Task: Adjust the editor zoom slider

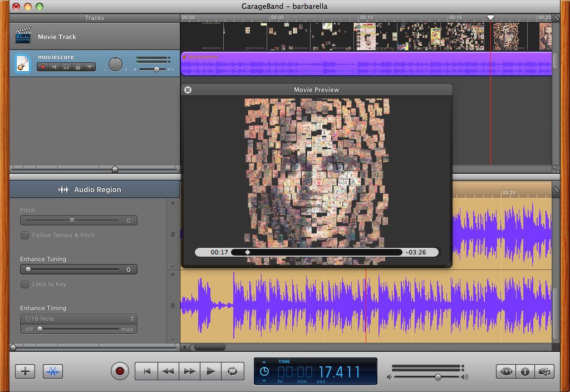Action: [x=13, y=347]
